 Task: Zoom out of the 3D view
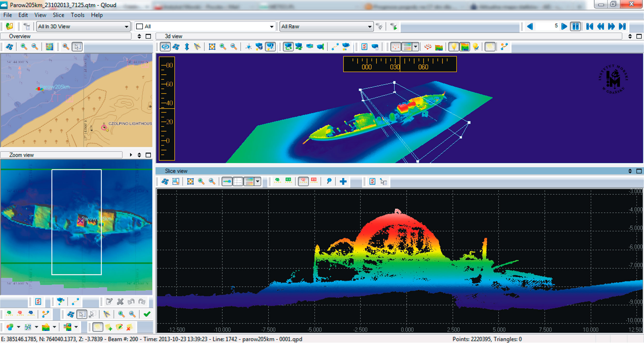click(x=234, y=47)
